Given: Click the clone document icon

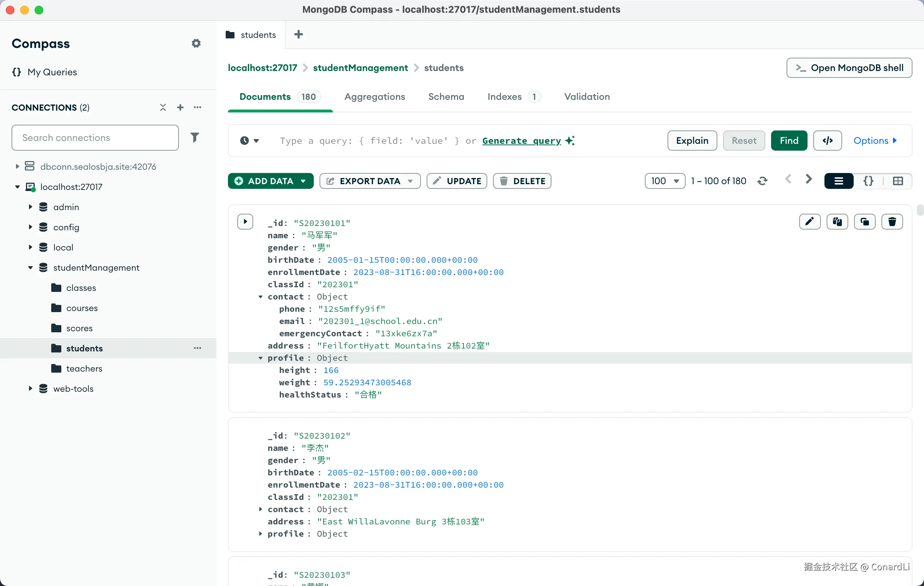Looking at the screenshot, I should click(x=864, y=222).
